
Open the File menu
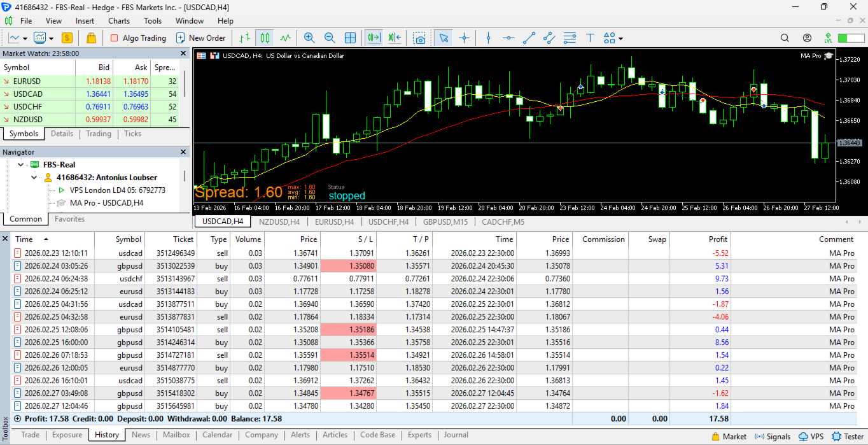click(26, 21)
